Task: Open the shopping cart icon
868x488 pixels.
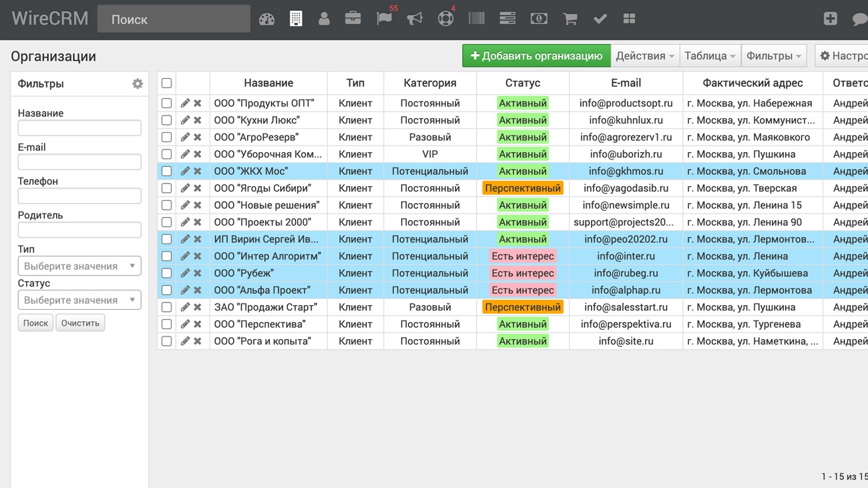Action: coord(570,19)
